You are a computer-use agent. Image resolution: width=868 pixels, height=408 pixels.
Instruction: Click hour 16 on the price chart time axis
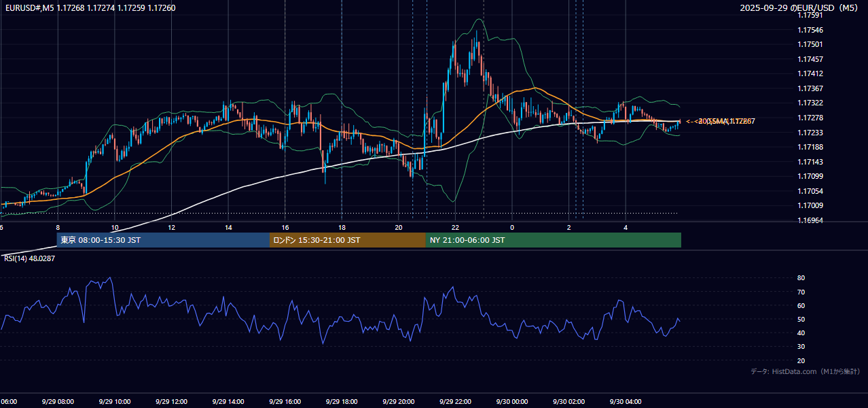click(285, 227)
